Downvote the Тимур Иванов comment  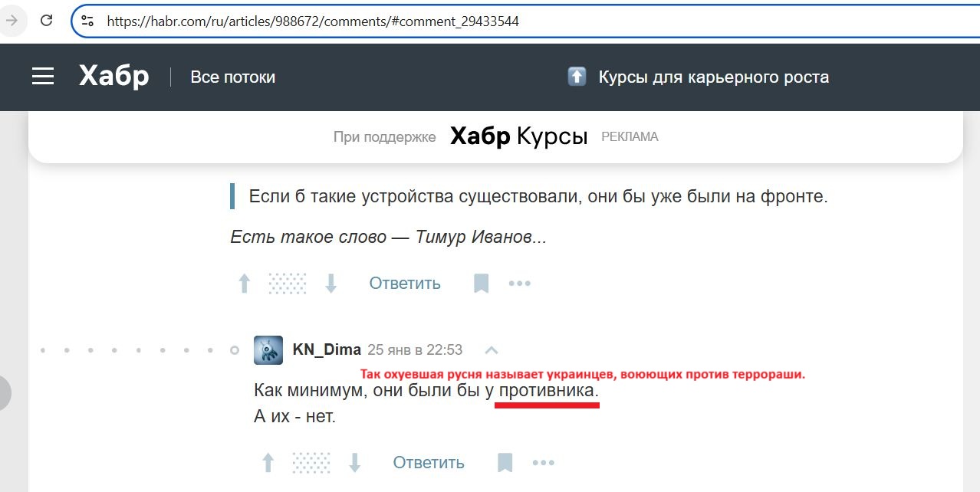pyautogui.click(x=331, y=284)
